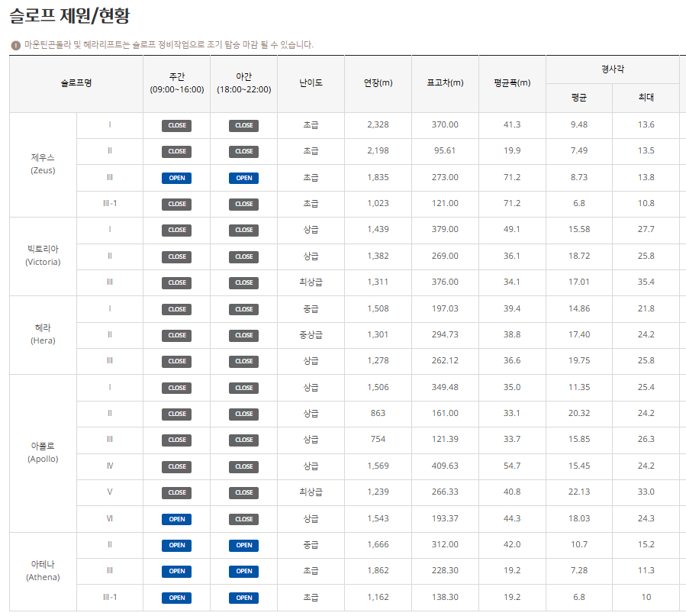
Task: Click night CLOSE badge for Zeus II
Action: (x=243, y=151)
